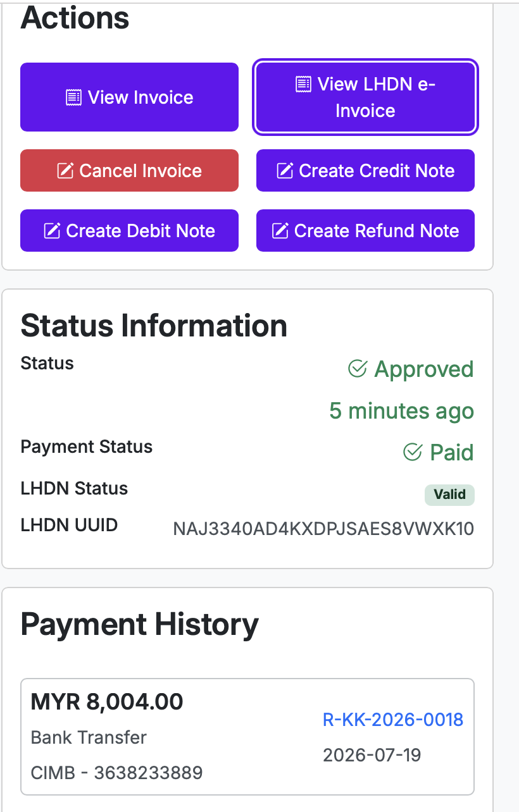Image resolution: width=519 pixels, height=812 pixels.
Task: Click the payment date 2026-07-19
Action: pos(372,755)
